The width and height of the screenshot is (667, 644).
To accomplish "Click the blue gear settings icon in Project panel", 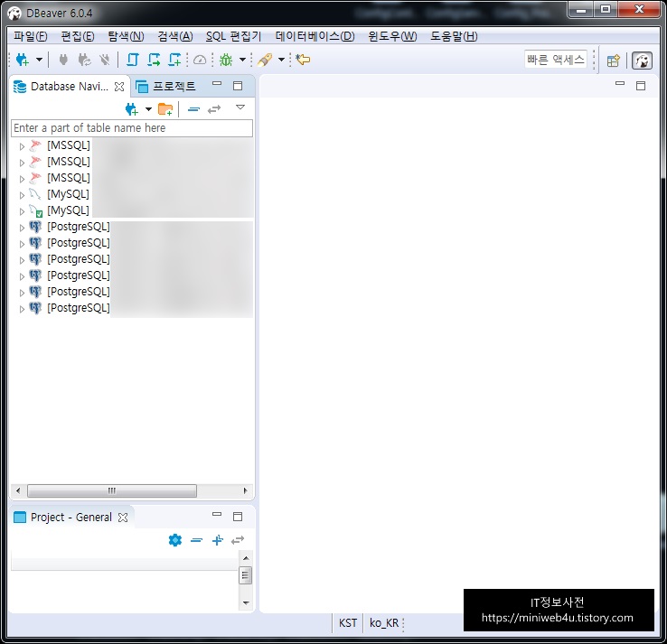I will point(175,540).
